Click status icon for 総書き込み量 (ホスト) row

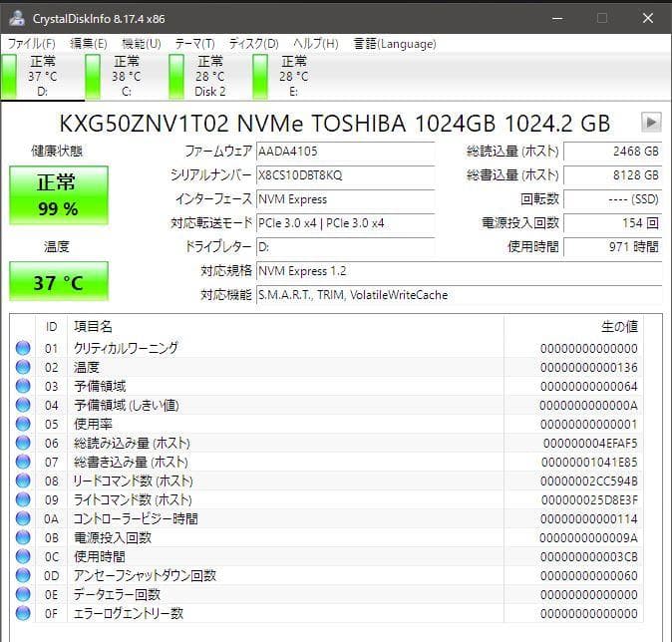click(x=23, y=462)
